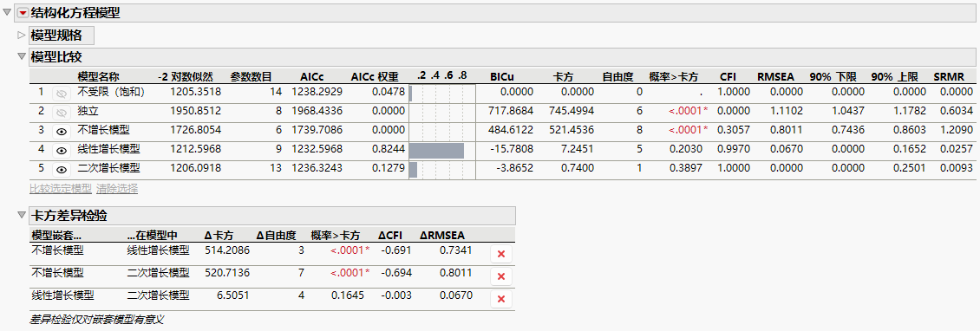Click the AICc 权重 column header
Screen dimensions: 980x331
click(375, 77)
